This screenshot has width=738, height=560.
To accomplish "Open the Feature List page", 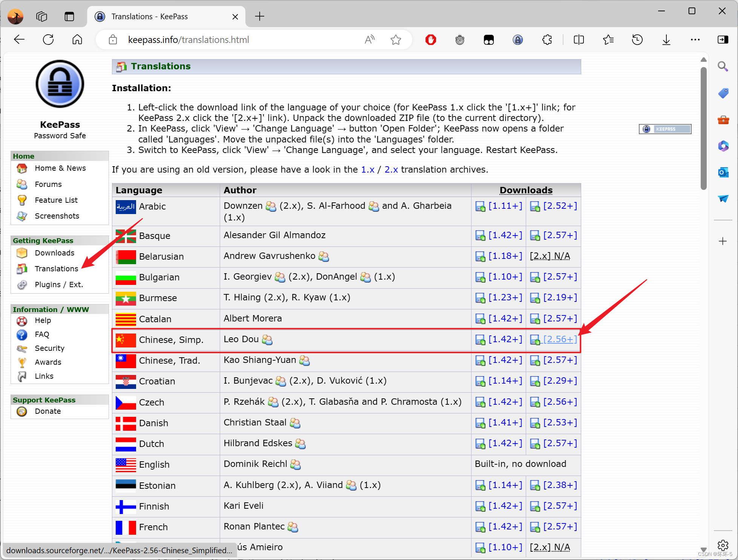I will [56, 200].
